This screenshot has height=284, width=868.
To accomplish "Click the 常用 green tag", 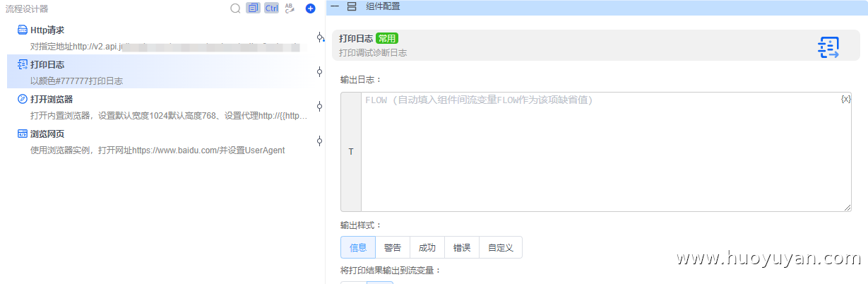I will coord(386,39).
